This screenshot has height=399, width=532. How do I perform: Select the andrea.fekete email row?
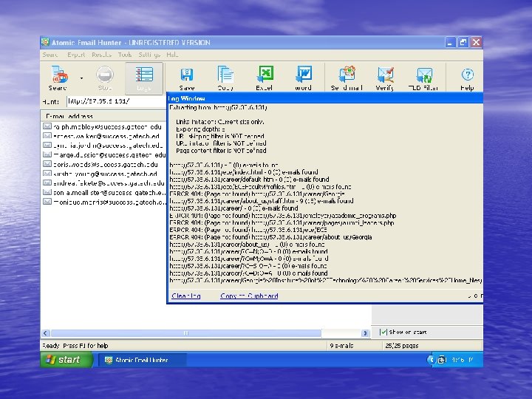(x=103, y=183)
